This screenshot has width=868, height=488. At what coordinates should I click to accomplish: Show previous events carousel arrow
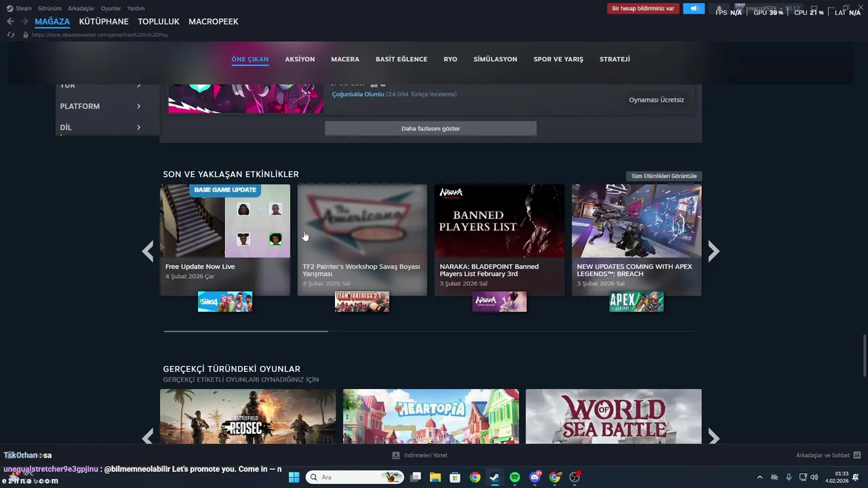(148, 251)
